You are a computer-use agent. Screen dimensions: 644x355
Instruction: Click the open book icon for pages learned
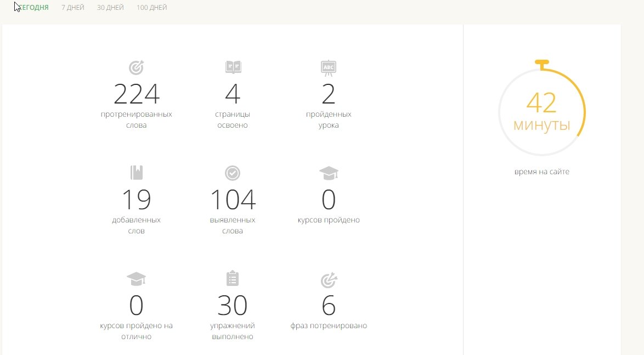(x=233, y=67)
